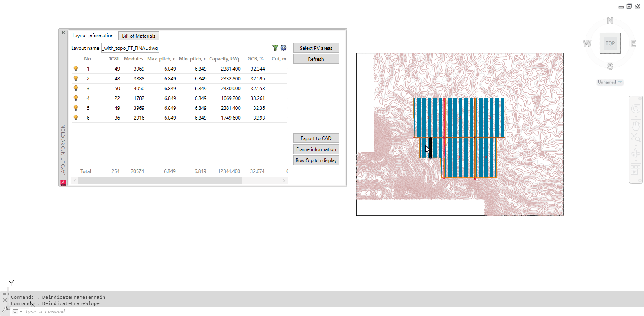644x316 pixels.
Task: Select GCR cell 32.595
Action: click(x=258, y=78)
